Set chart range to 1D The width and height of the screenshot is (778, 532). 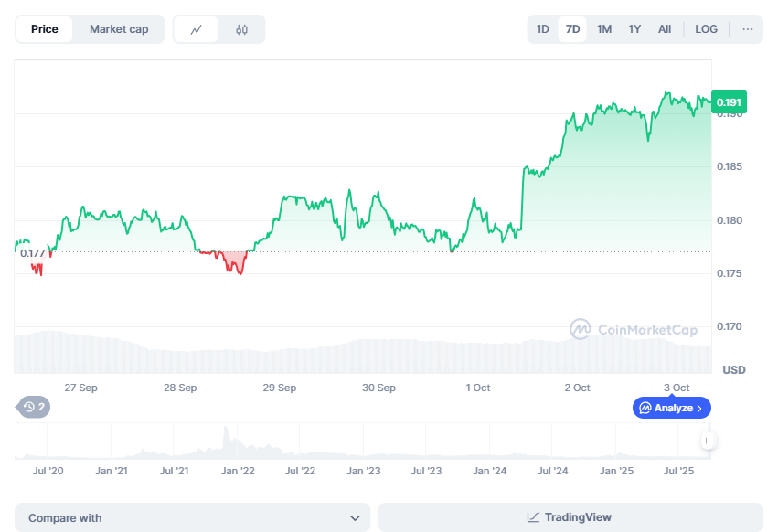tap(543, 29)
